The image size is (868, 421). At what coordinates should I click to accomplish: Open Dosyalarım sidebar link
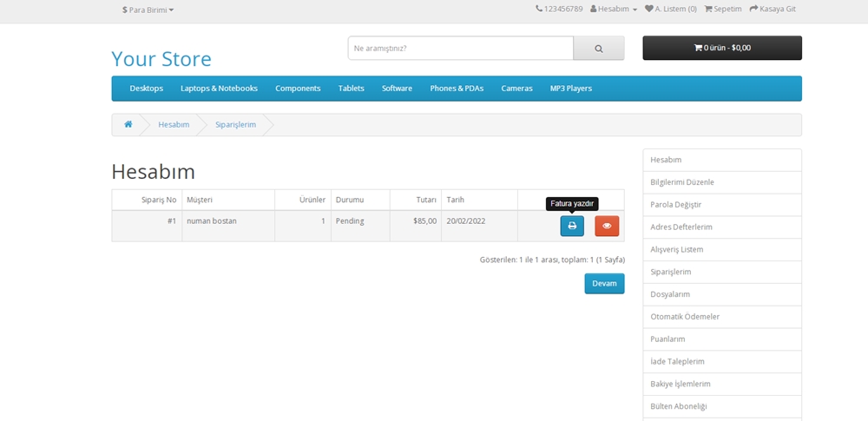click(x=722, y=295)
